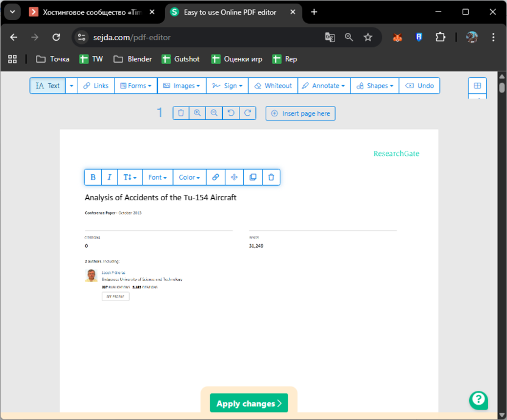Rotate the page counterclockwise
Screen dimensions: 507x420
[231, 113]
